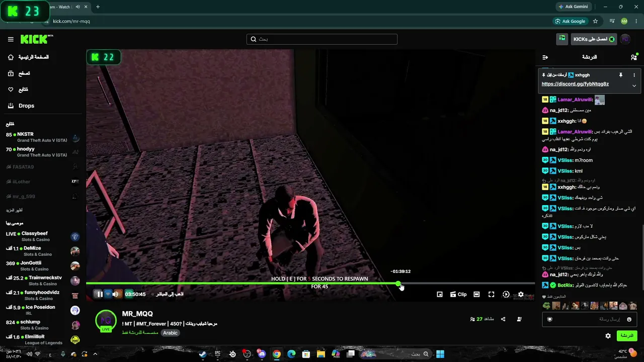The image size is (644, 362).
Task: Click Ask Google in the address bar
Action: pyautogui.click(x=570, y=21)
